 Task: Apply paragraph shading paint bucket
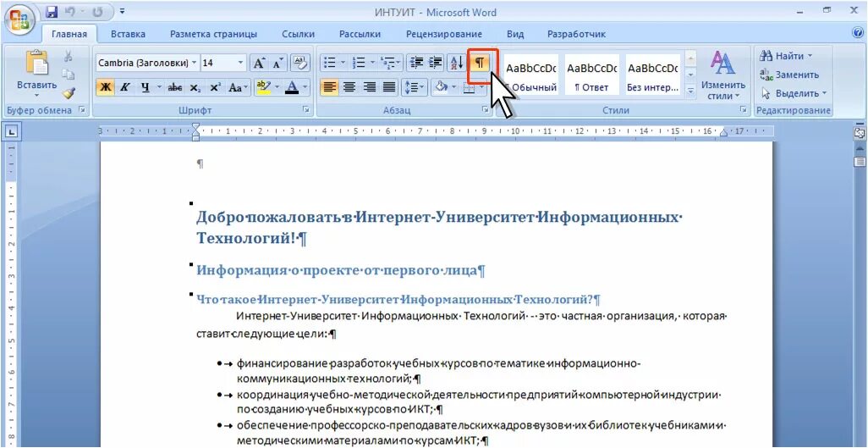[x=441, y=87]
